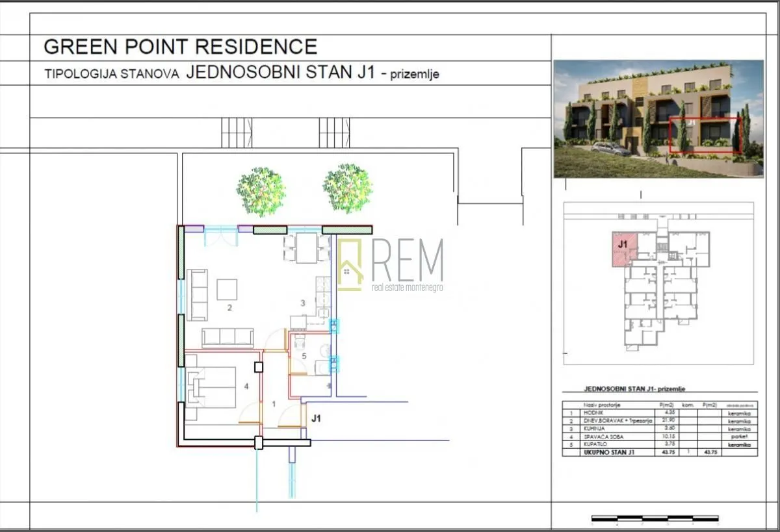
Task: Click the KUHINJA table row
Action: [x=660, y=429]
